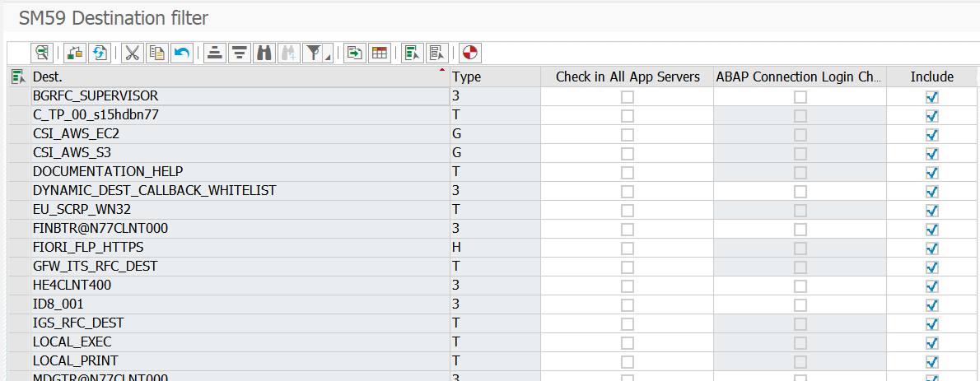980x381 pixels.
Task: Click the Cut scissors icon
Action: pos(132,53)
